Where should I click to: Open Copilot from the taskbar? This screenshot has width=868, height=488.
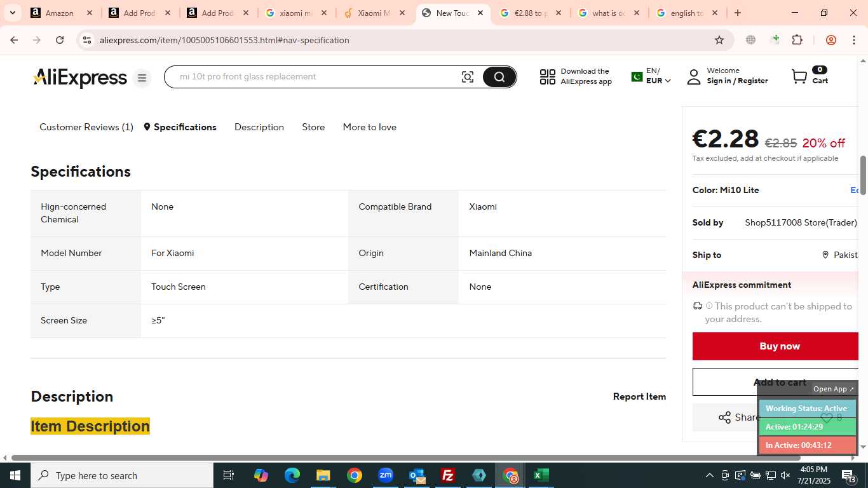(261, 475)
